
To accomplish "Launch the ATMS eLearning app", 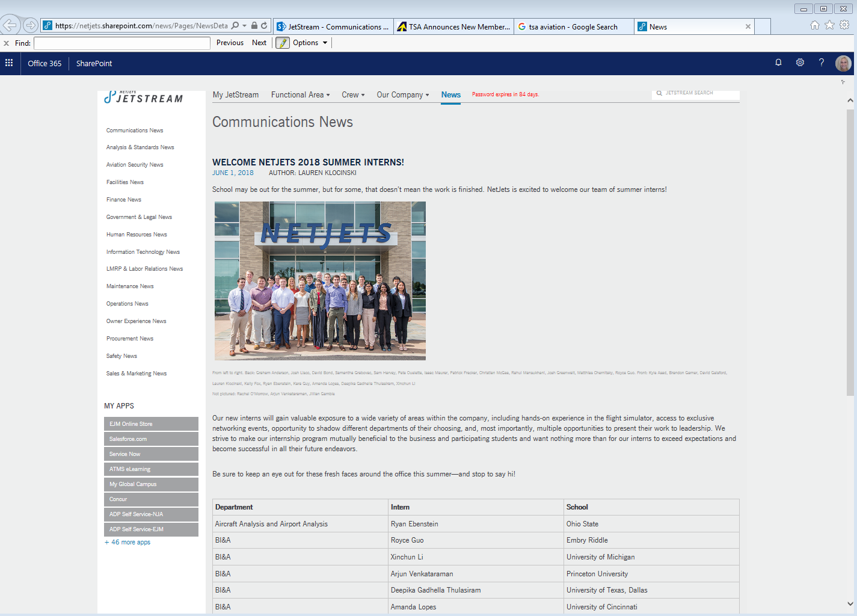I will (x=151, y=469).
